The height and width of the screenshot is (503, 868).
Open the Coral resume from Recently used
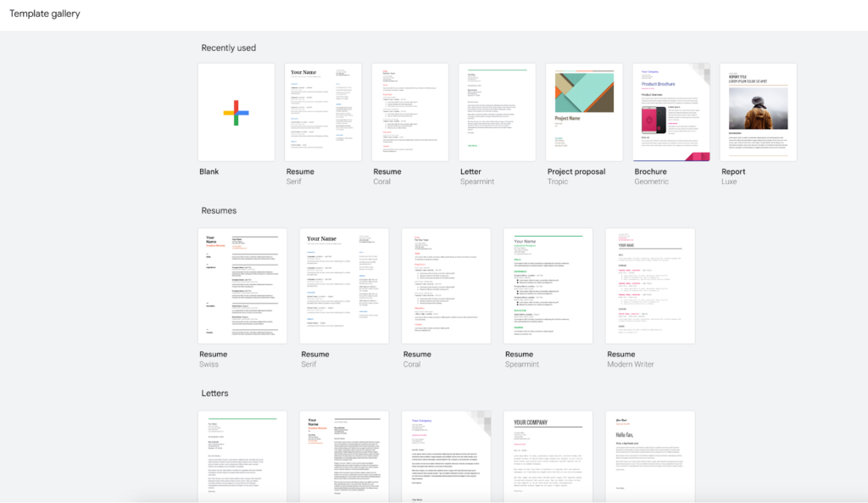(x=409, y=111)
